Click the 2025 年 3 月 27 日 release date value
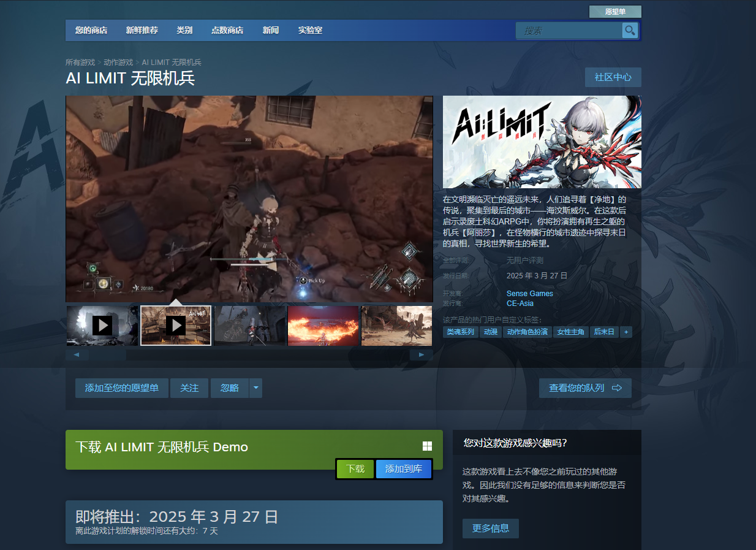756x550 pixels. point(537,276)
